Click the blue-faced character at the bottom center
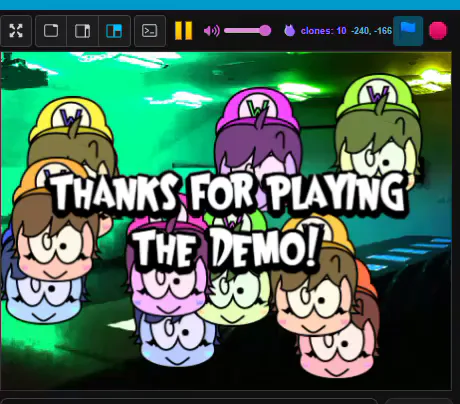460x404 pixels. 177,337
